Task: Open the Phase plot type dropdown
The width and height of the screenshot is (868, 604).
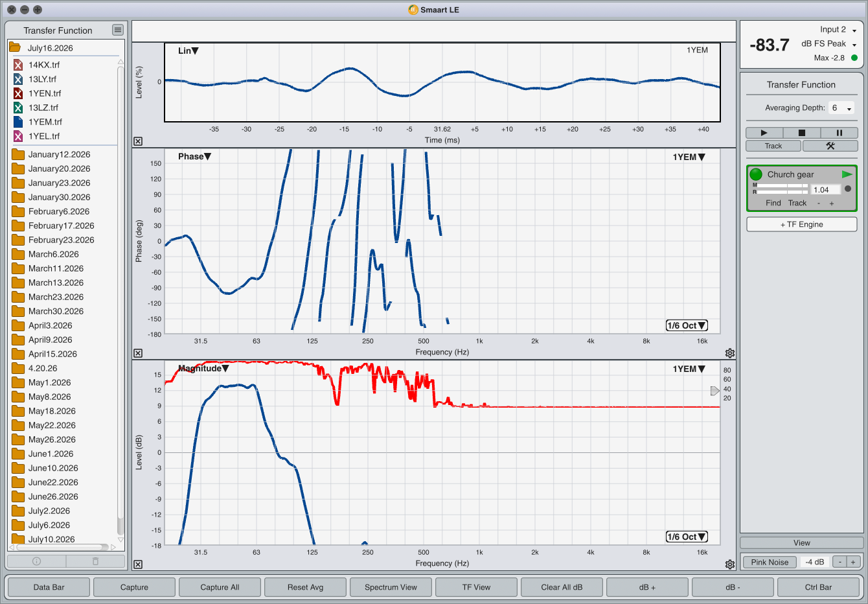Action: (195, 156)
